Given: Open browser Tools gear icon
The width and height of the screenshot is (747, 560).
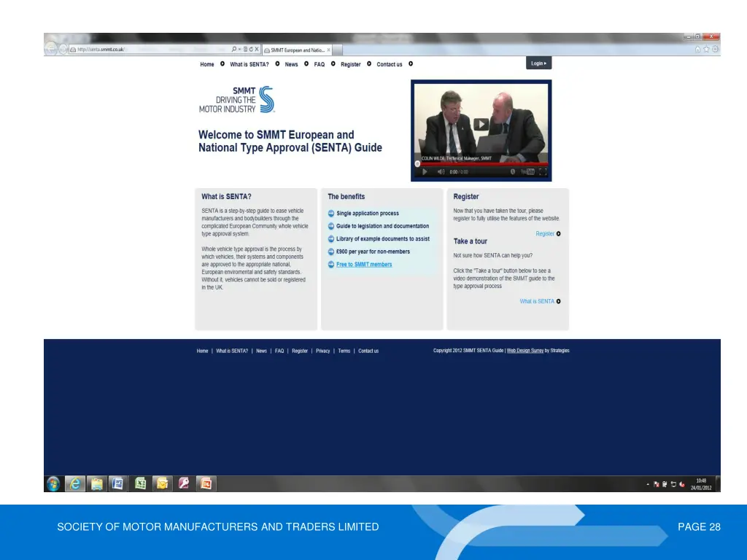Looking at the screenshot, I should coord(715,49).
